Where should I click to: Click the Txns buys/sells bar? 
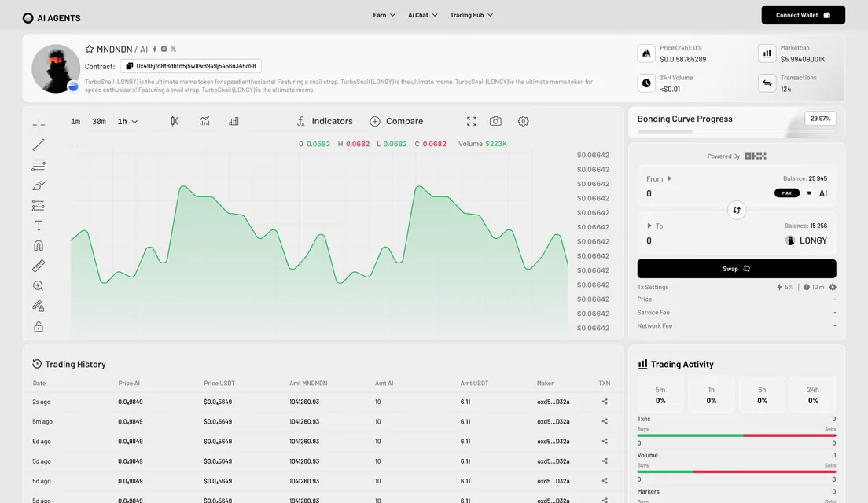pyautogui.click(x=737, y=435)
